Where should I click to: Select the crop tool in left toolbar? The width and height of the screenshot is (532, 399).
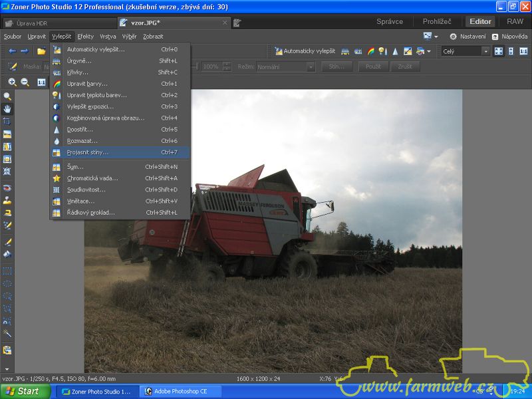(x=7, y=122)
